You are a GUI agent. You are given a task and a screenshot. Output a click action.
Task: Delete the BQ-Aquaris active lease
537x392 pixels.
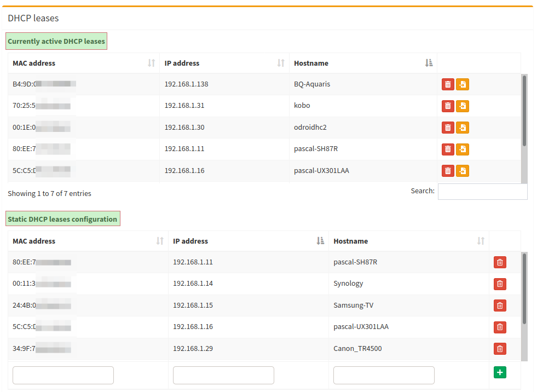point(448,84)
